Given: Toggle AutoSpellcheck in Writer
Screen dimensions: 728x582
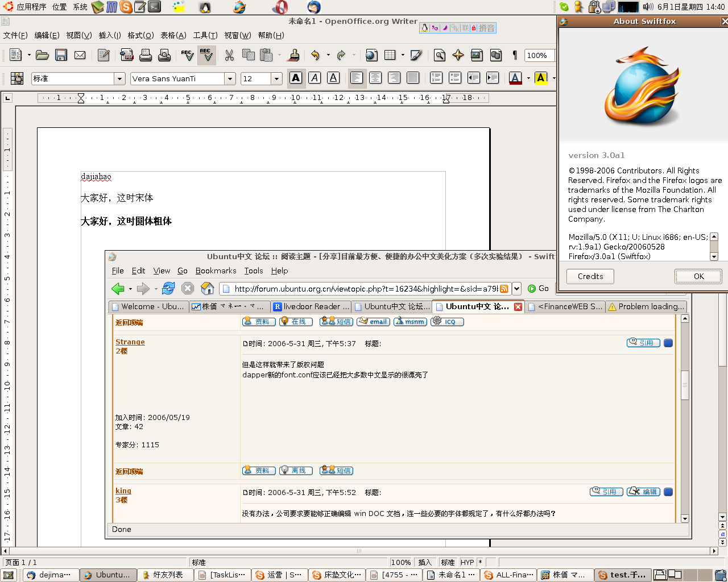Looking at the screenshot, I should 206,55.
